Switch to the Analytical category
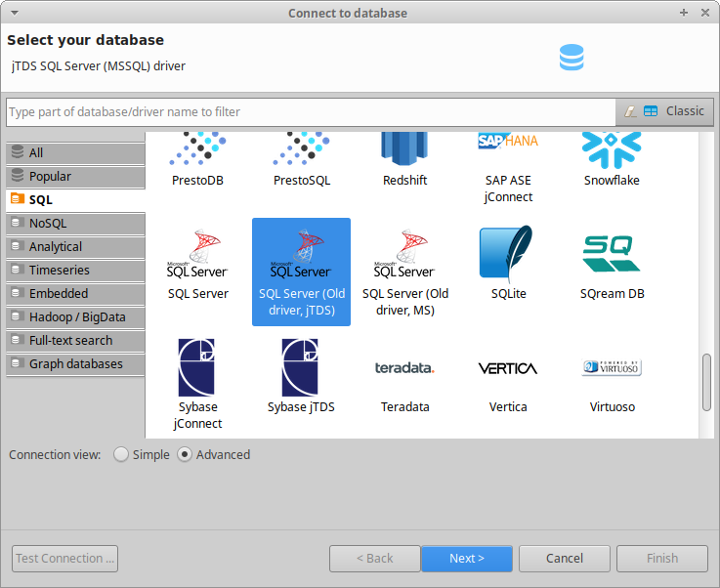 (76, 246)
